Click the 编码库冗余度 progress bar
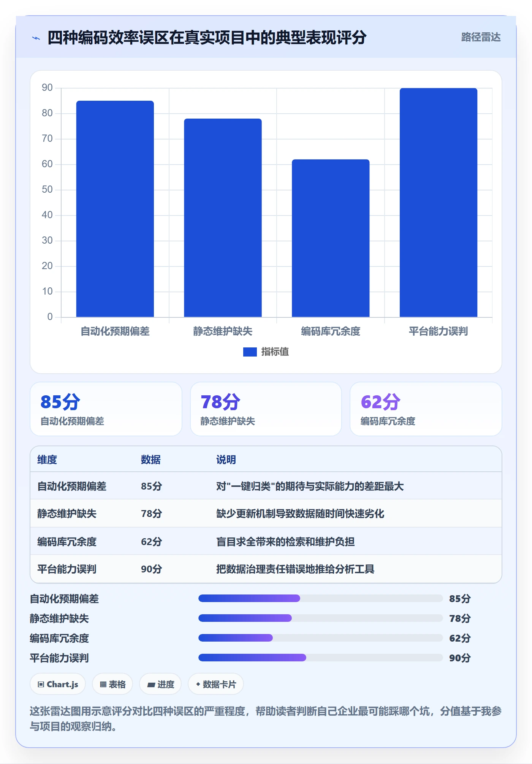532x764 pixels. tap(320, 638)
